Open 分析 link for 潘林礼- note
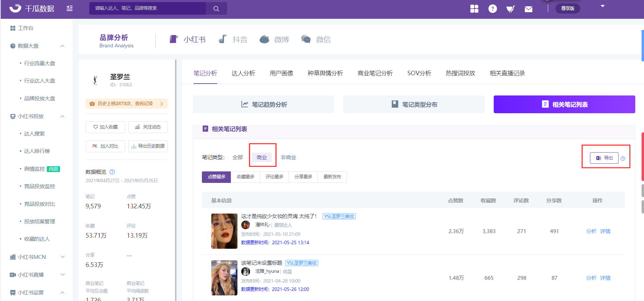644x301 pixels. click(x=591, y=231)
